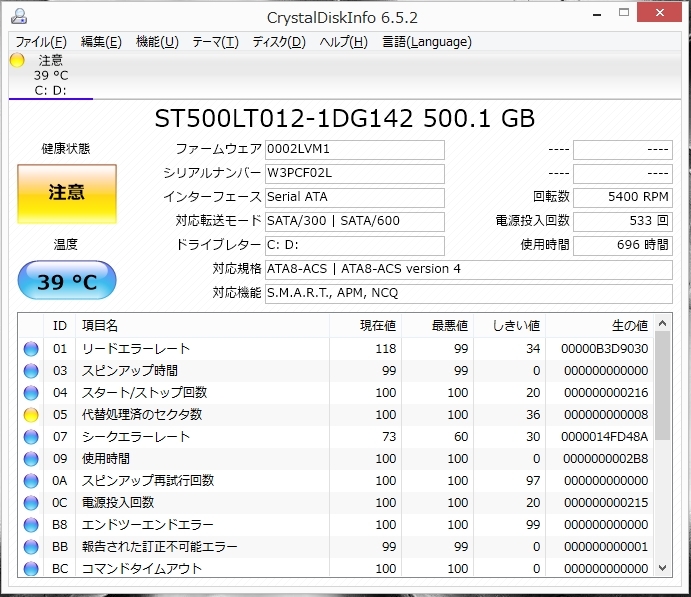Viewport: 691px width, 597px height.
Task: Click status circle for 09 使用時間 row
Action: [31, 459]
